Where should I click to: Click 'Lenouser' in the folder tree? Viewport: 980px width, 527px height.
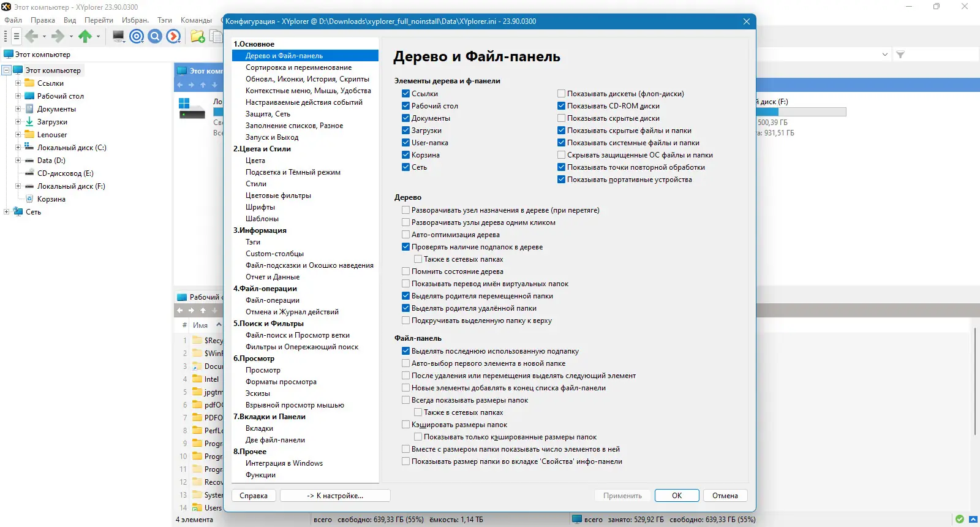pyautogui.click(x=52, y=135)
